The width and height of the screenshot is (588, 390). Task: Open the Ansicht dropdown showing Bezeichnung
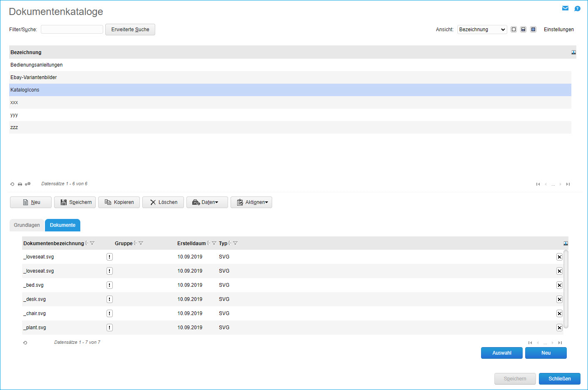click(x=482, y=30)
